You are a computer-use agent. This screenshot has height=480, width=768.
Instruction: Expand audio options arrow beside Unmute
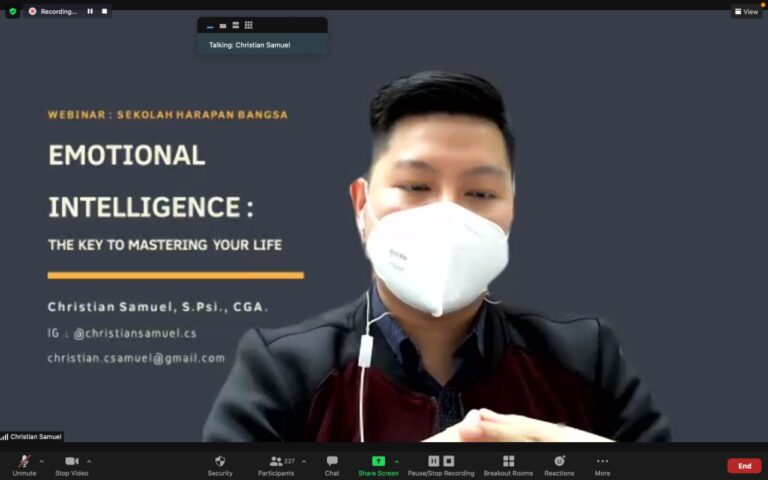41,461
